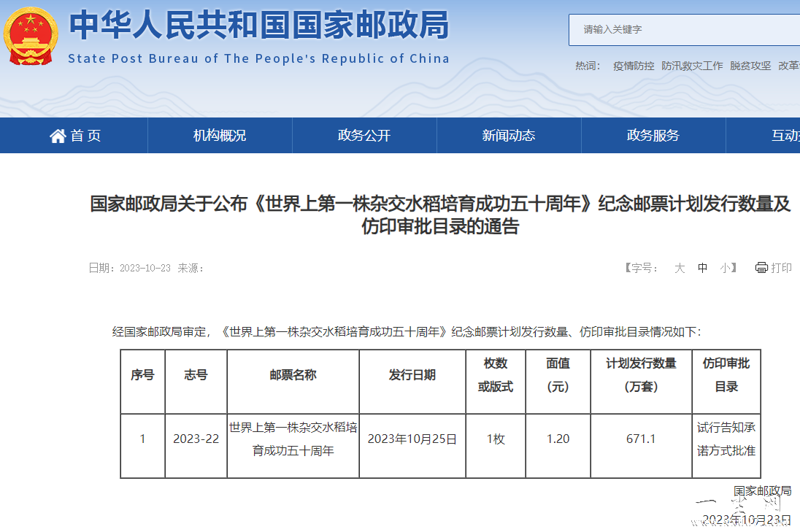Set font size to 中
This screenshot has height=532, width=800.
click(x=702, y=268)
